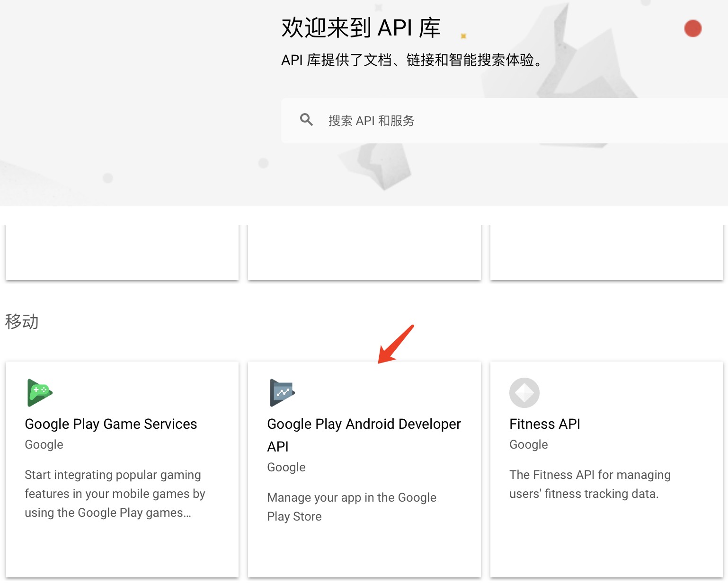
Task: Click 'Start integrating popular gaming' description
Action: [x=115, y=494]
